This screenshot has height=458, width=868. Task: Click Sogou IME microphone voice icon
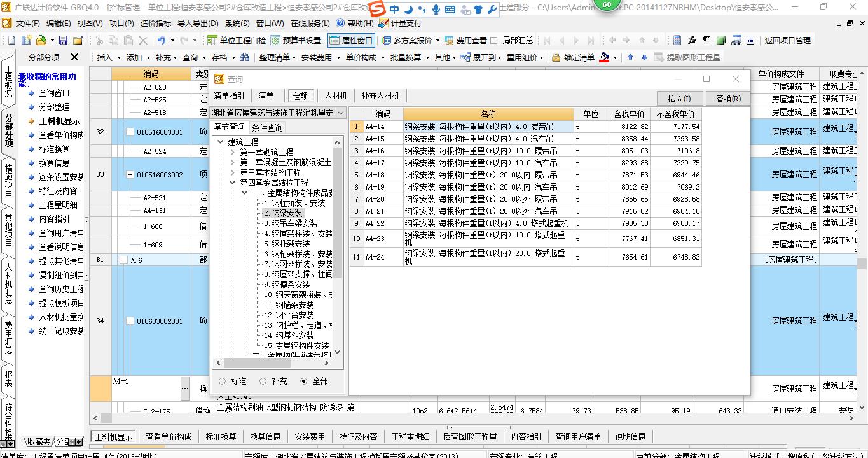(436, 10)
